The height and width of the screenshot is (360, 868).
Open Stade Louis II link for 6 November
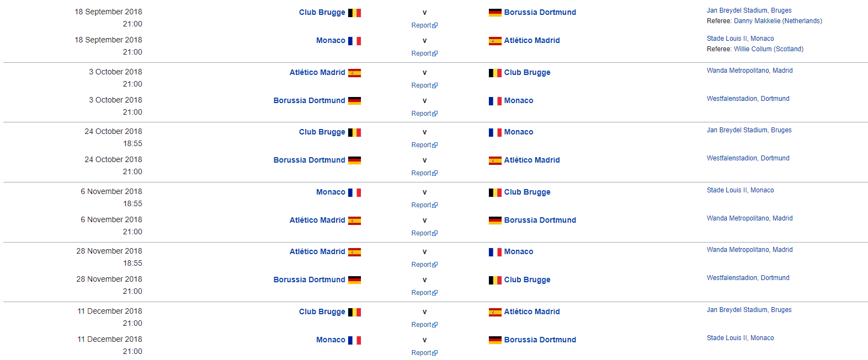[x=740, y=190]
